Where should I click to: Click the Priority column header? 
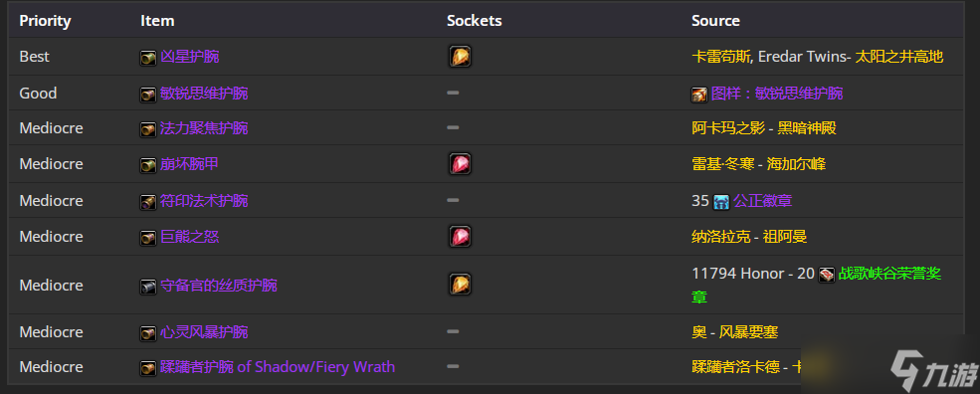coord(45,21)
